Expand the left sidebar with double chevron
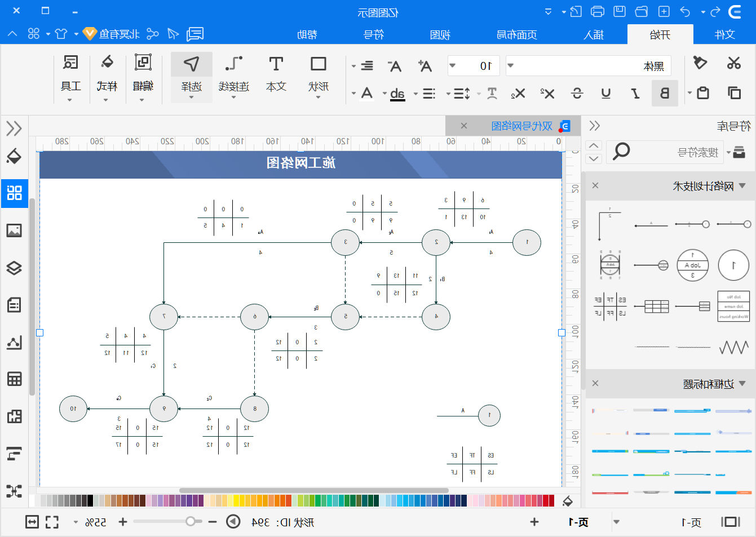The height and width of the screenshot is (537, 756). pyautogui.click(x=14, y=128)
